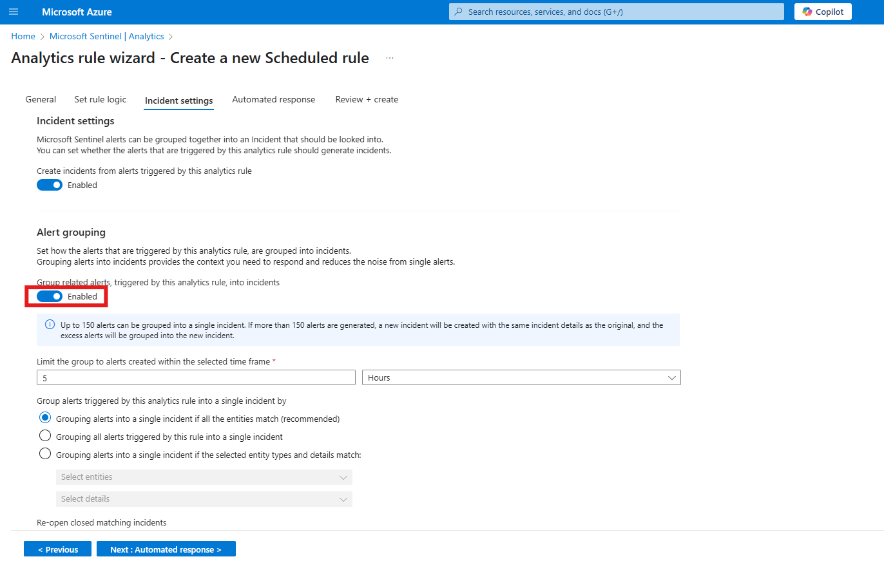Select grouping if all entities match option
This screenshot has width=884, height=588.
point(45,418)
